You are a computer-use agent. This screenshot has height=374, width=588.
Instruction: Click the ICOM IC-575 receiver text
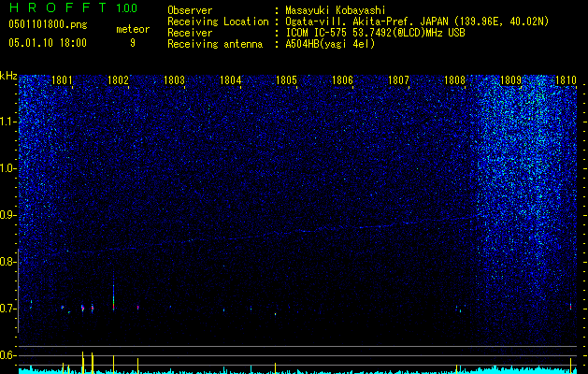point(375,33)
